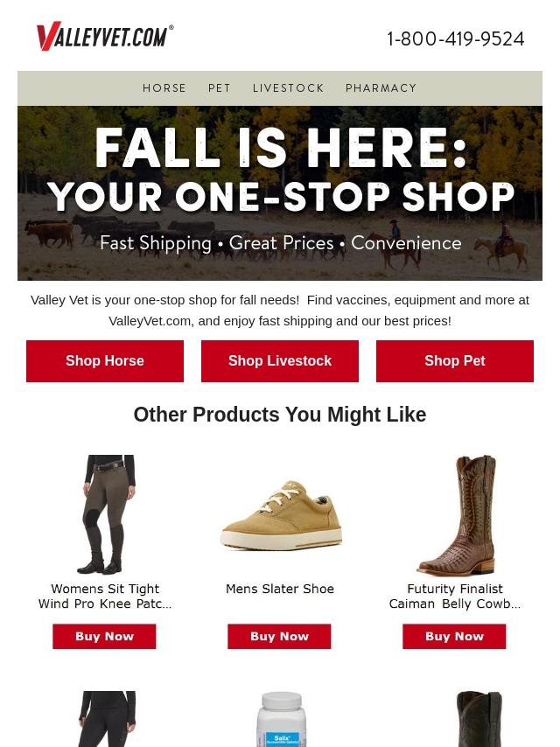Call the 1-800-419-9524 phone number link
Image resolution: width=560 pixels, height=747 pixels.
[455, 39]
